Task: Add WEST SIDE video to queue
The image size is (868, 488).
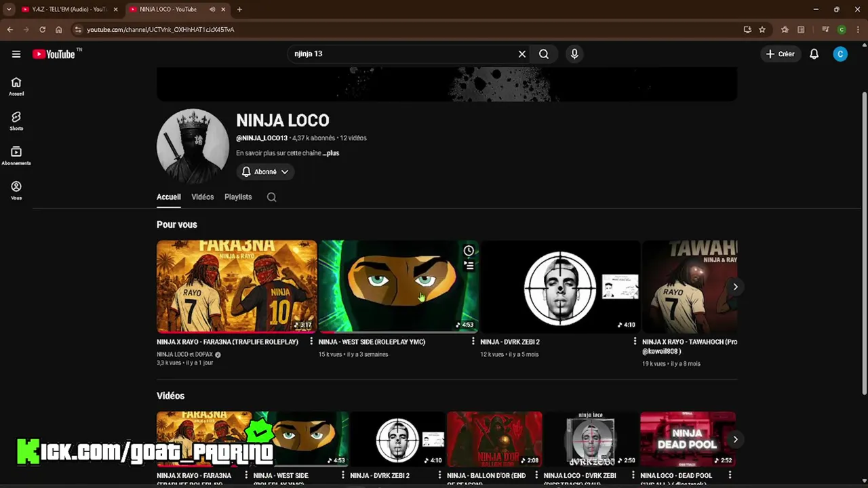Action: 469,266
